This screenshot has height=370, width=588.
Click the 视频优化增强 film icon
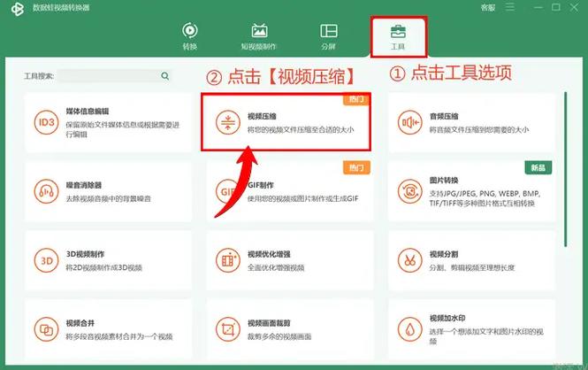click(228, 260)
